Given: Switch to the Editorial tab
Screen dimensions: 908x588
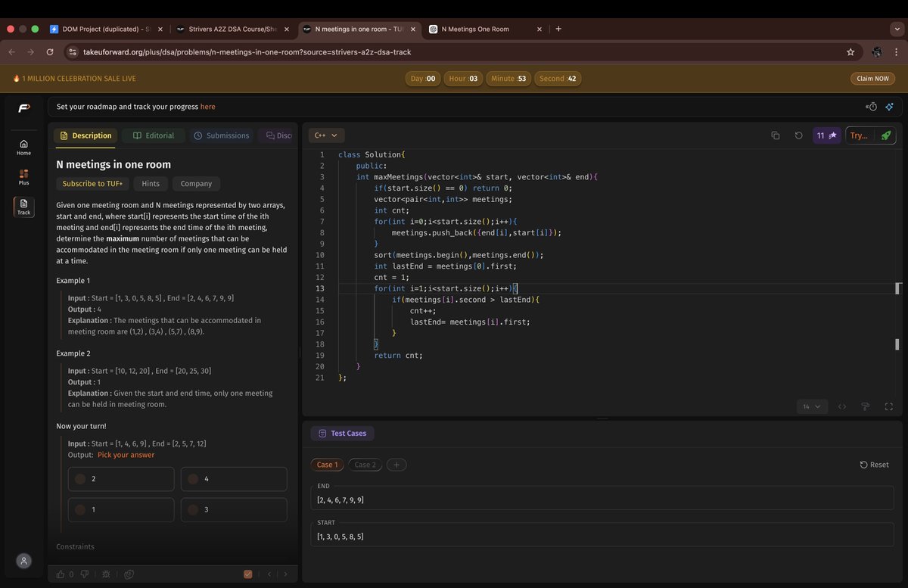Looking at the screenshot, I should point(154,135).
